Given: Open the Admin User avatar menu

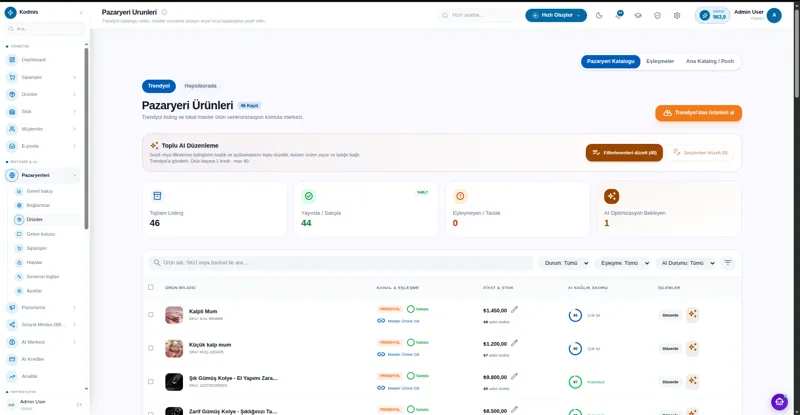Looking at the screenshot, I should 774,15.
